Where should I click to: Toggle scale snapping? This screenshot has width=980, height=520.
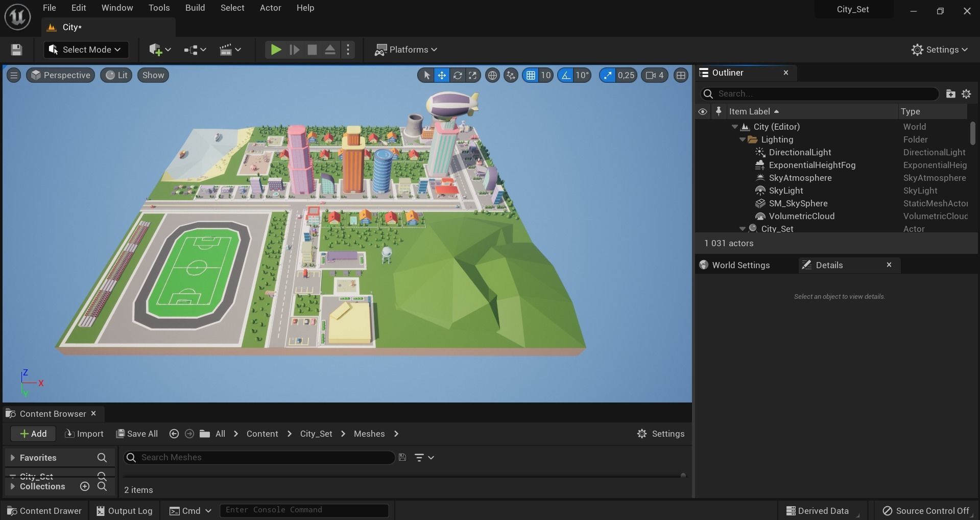[607, 75]
